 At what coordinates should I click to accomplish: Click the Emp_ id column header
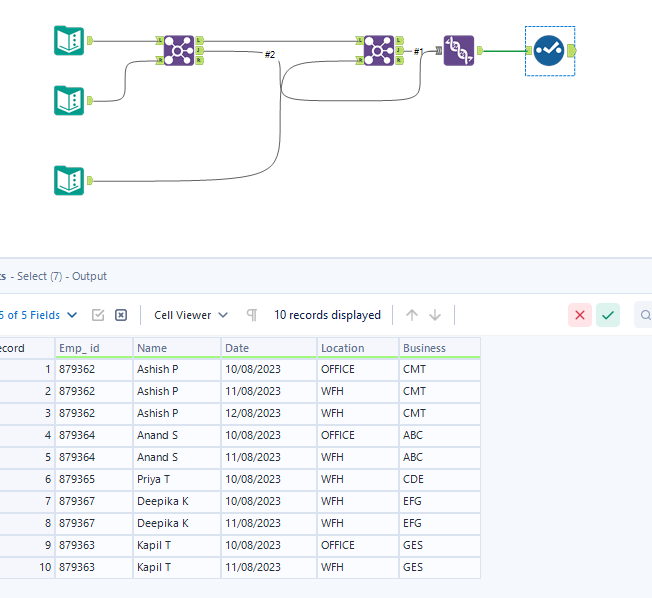click(94, 348)
